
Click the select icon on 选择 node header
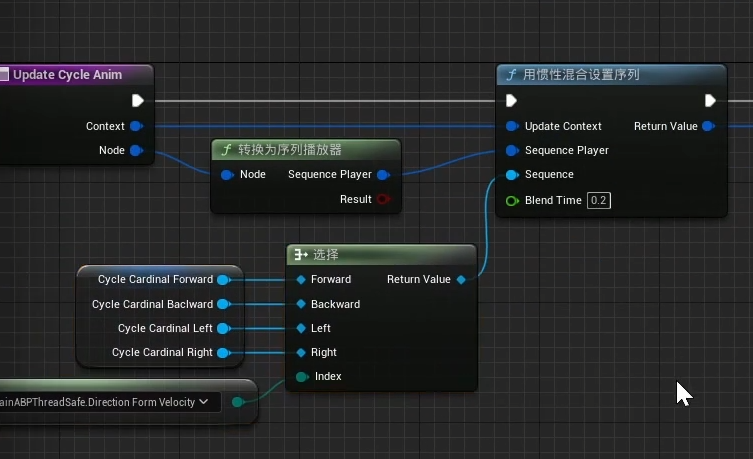pos(301,254)
